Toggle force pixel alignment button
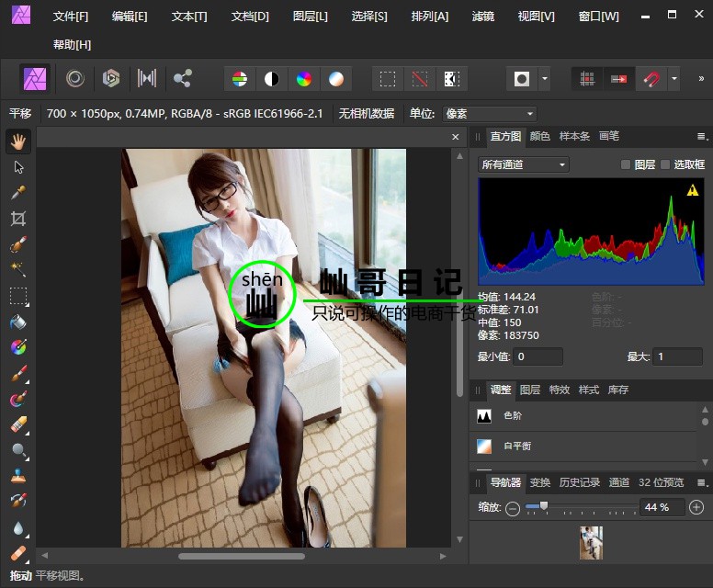 (619, 79)
